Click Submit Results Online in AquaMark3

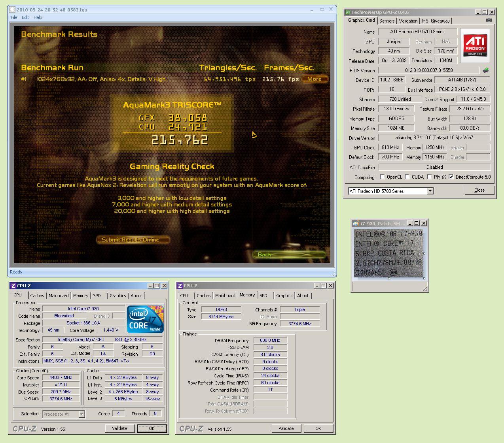(x=133, y=240)
